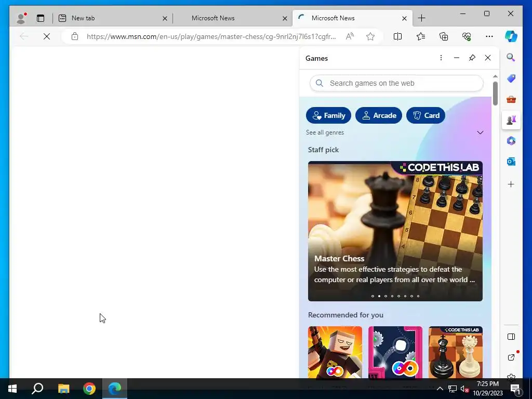Open the Copilot icon

[x=511, y=36]
